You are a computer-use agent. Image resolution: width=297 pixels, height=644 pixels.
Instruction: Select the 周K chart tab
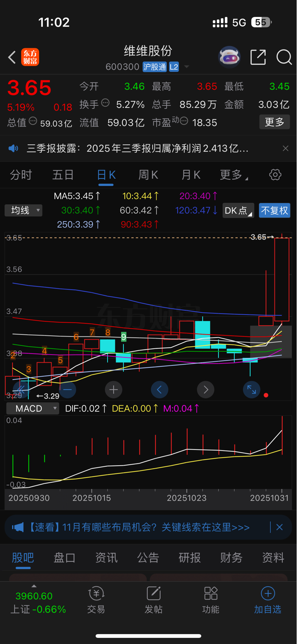(x=148, y=175)
